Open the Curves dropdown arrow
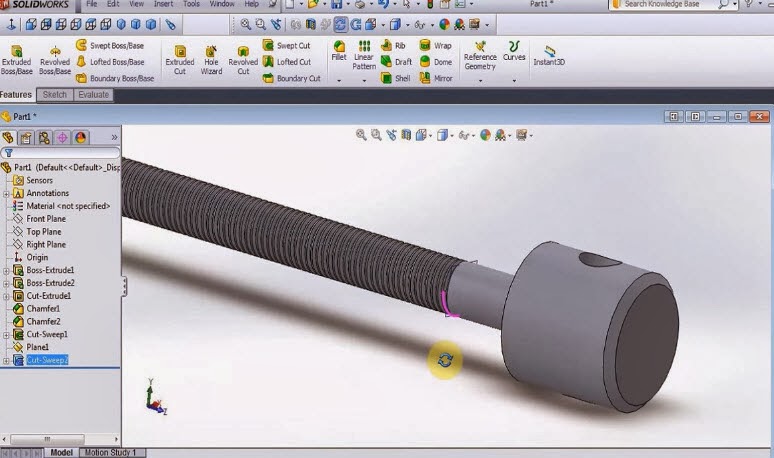This screenshot has height=458, width=774. 514,80
